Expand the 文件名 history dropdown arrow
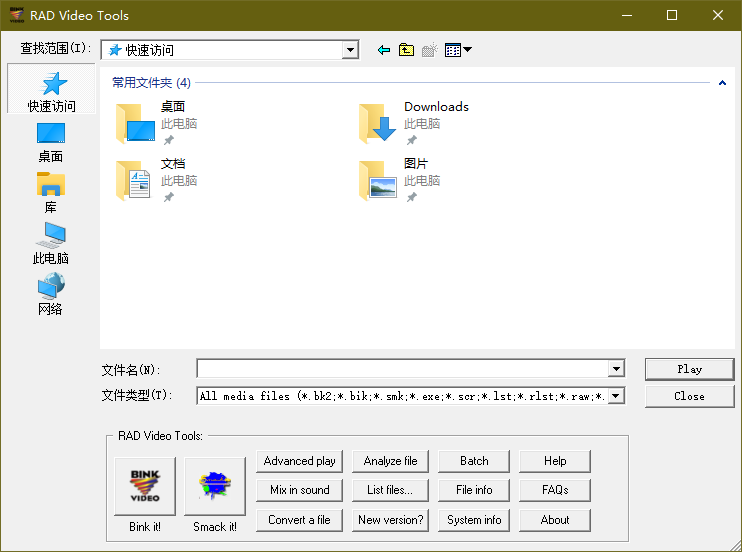The image size is (742, 552). [616, 369]
